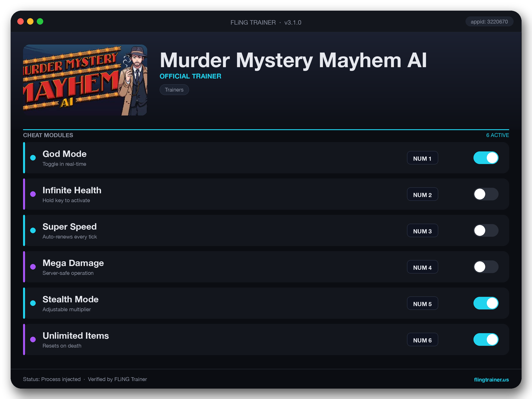This screenshot has height=399, width=532.
Task: Click the appid 3220670 badge
Action: click(x=489, y=22)
